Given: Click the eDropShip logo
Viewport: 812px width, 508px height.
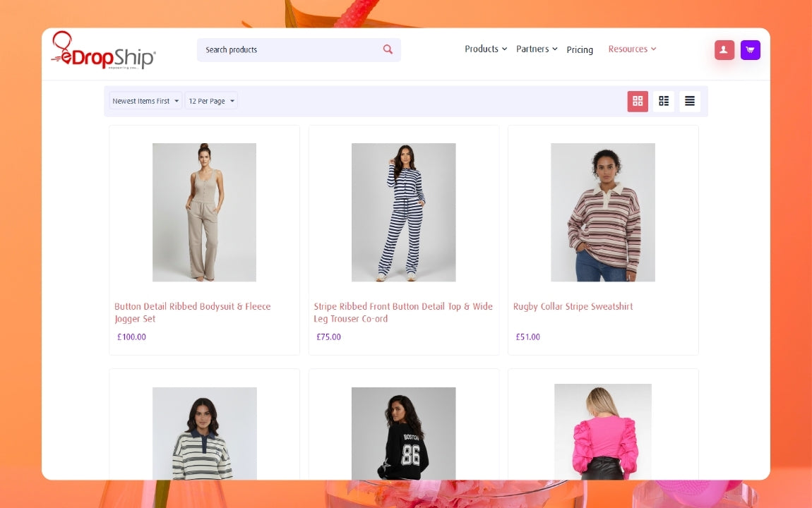Looking at the screenshot, I should click(x=103, y=50).
